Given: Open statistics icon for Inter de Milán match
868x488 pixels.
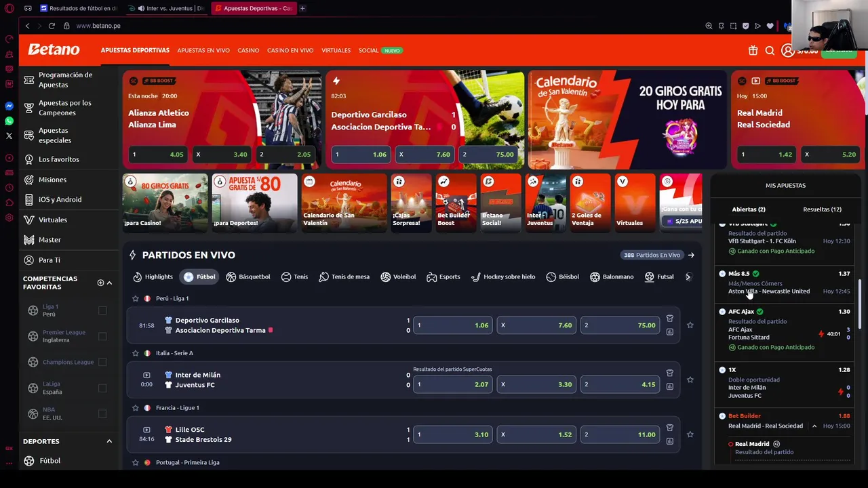Looking at the screenshot, I should pyautogui.click(x=669, y=386).
